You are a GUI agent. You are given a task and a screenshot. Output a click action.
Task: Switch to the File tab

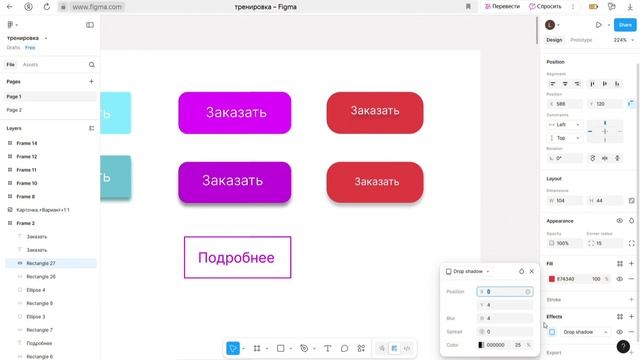click(x=11, y=64)
